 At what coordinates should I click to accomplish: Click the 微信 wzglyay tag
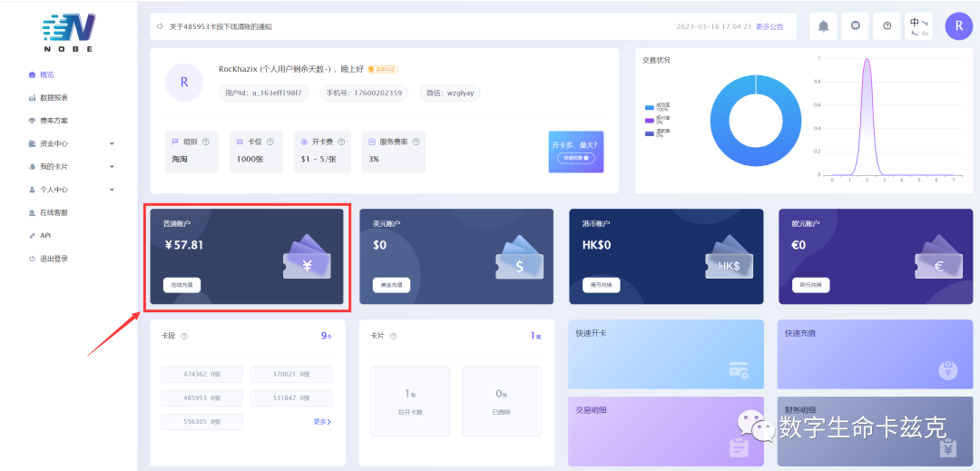point(450,93)
